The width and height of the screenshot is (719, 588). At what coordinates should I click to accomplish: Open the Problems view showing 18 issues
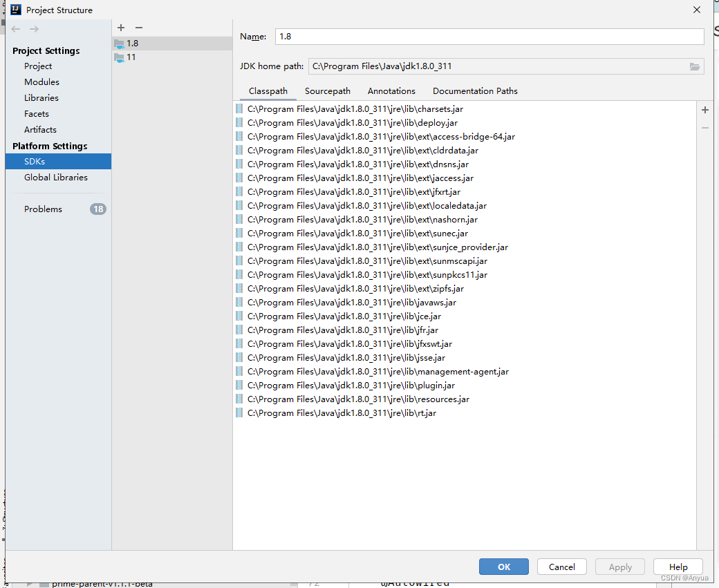click(43, 209)
